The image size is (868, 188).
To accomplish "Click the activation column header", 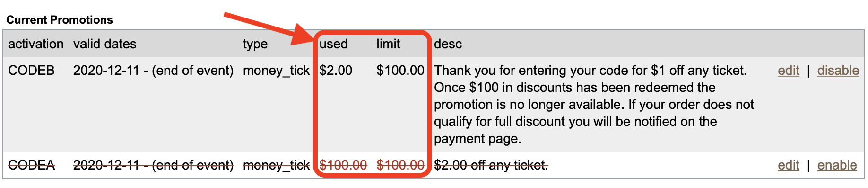I will click(x=36, y=44).
